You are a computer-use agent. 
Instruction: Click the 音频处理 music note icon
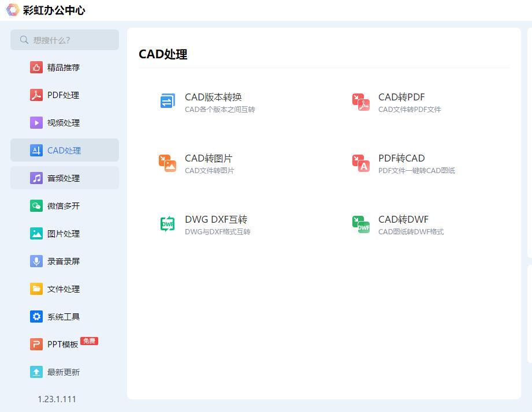[36, 178]
